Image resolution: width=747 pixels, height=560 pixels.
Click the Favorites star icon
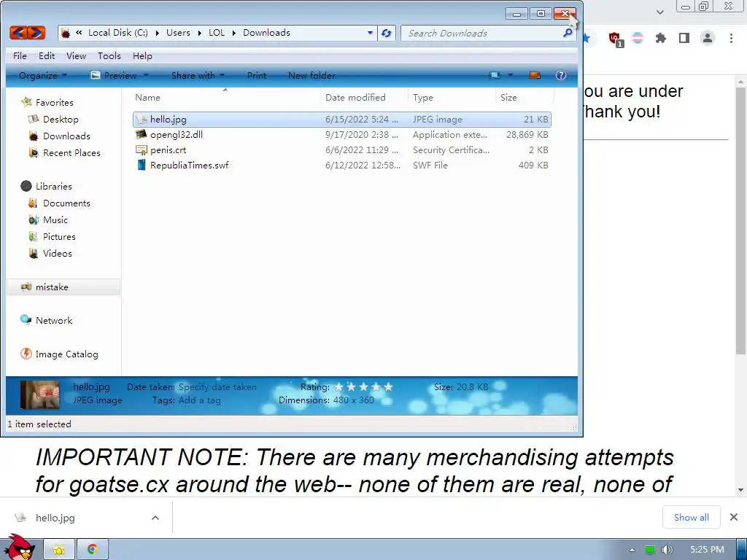click(x=27, y=102)
